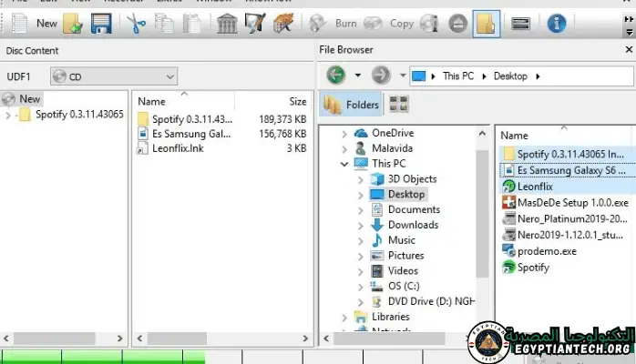Screen dimensions: 636x364
Task: Select Videos folder in tree
Action: [x=403, y=271]
